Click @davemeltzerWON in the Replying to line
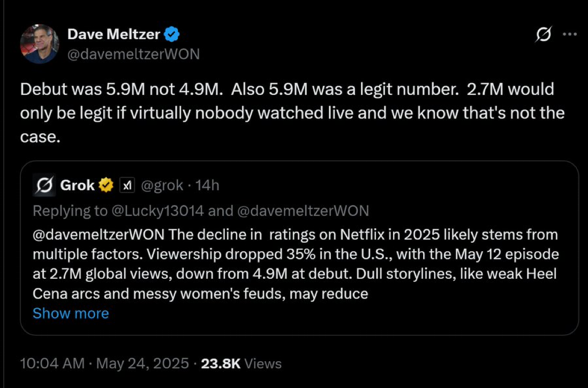 click(x=303, y=211)
